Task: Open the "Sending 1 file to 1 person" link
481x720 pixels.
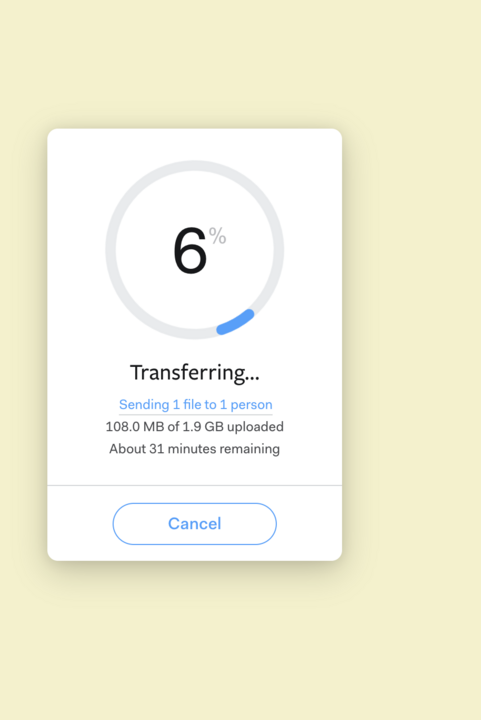Action: click(196, 405)
